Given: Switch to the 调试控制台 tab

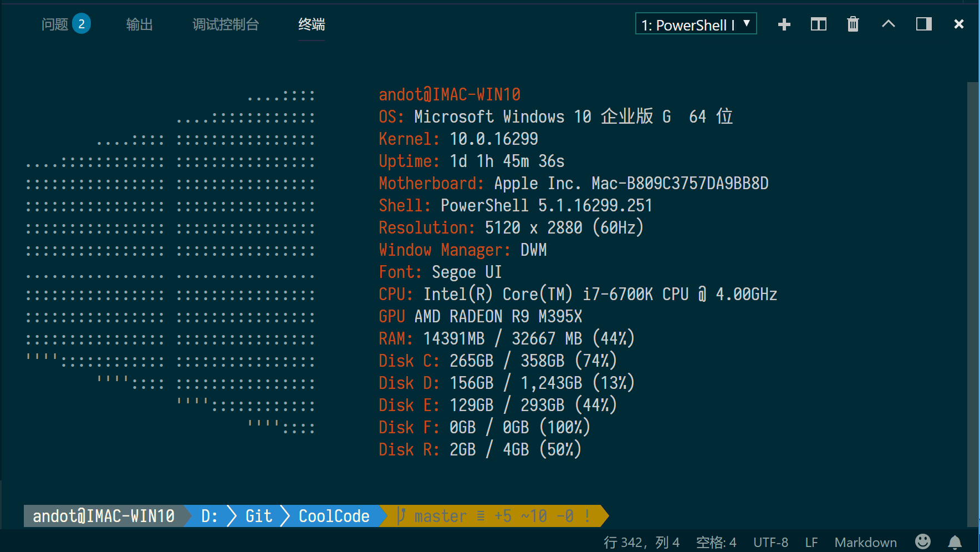Looking at the screenshot, I should 226,24.
